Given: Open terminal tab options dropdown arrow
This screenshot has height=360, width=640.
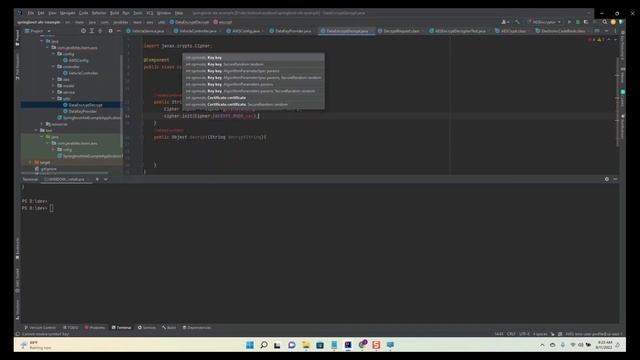Looking at the screenshot, I should click(x=106, y=179).
